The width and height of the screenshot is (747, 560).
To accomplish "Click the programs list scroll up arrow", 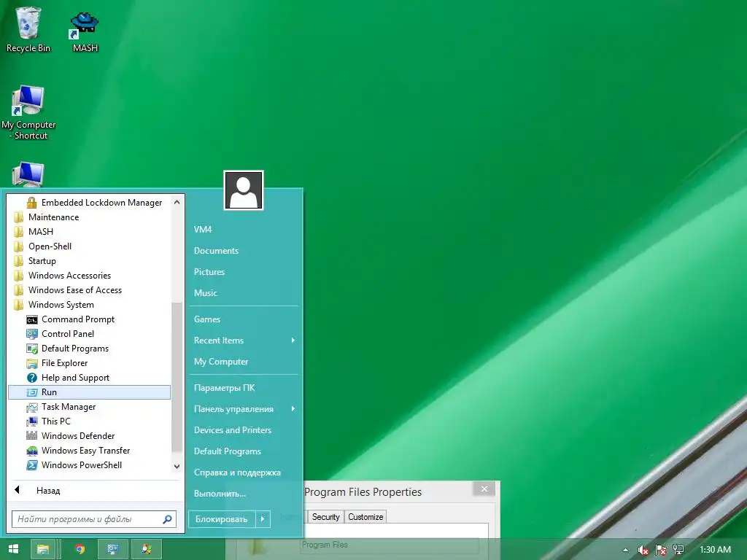I will click(177, 203).
